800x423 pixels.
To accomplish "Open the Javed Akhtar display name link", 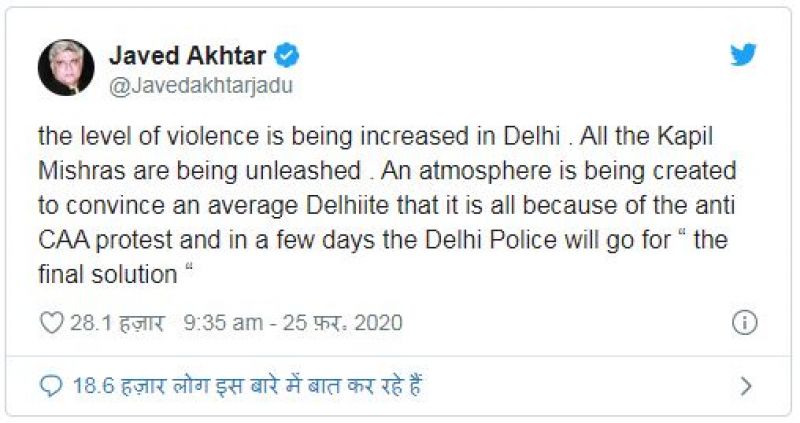I will point(189,56).
